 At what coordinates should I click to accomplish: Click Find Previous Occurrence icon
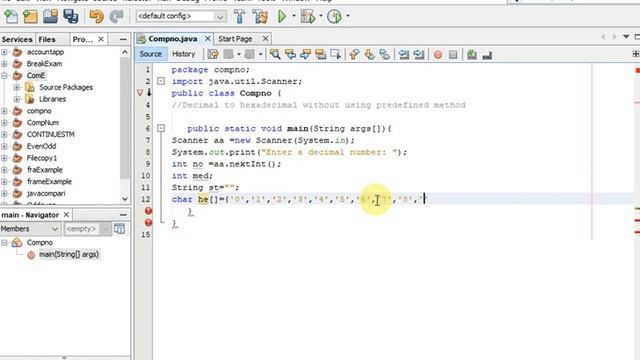[290, 54]
